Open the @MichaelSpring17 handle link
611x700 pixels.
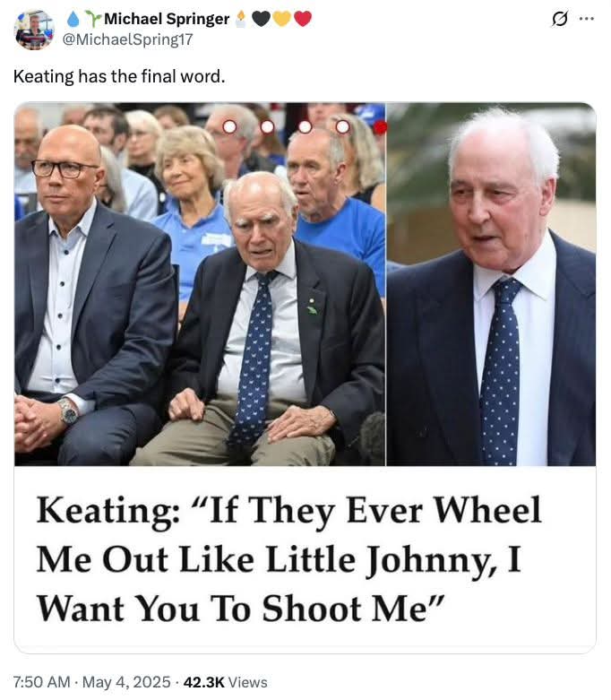click(127, 39)
